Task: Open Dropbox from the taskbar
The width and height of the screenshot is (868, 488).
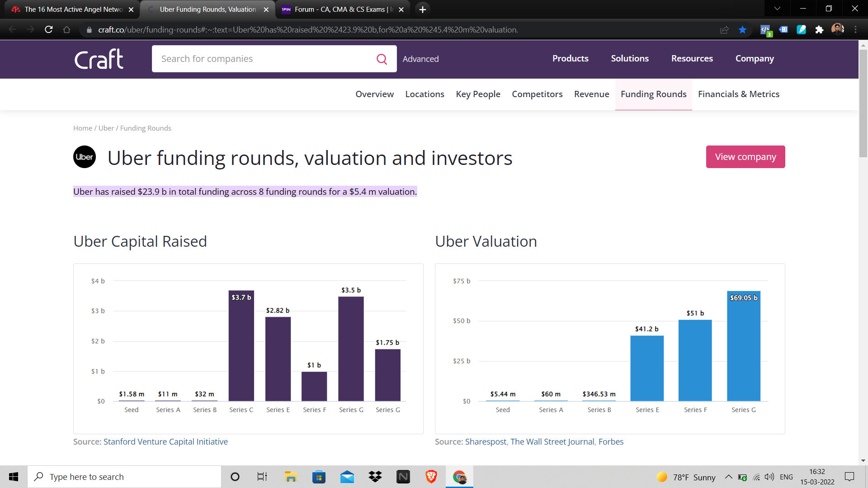Action: (375, 477)
